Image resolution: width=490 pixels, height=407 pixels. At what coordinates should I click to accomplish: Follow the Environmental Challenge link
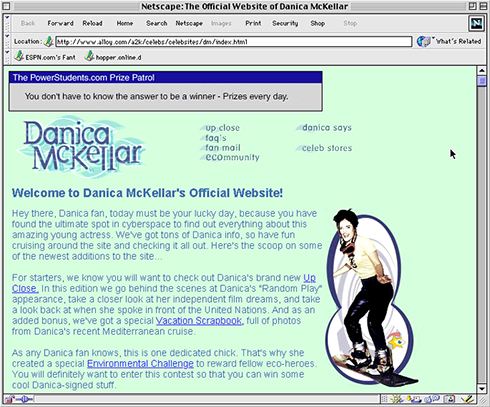coord(140,363)
